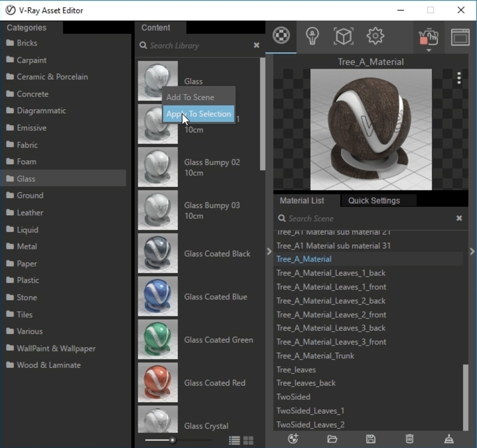Image resolution: width=477 pixels, height=448 pixels.
Task: Clear the Search Scene field
Action: tap(459, 218)
